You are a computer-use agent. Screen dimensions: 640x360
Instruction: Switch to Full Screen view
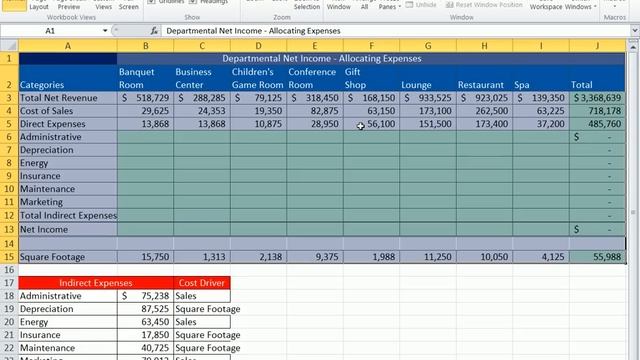129,5
